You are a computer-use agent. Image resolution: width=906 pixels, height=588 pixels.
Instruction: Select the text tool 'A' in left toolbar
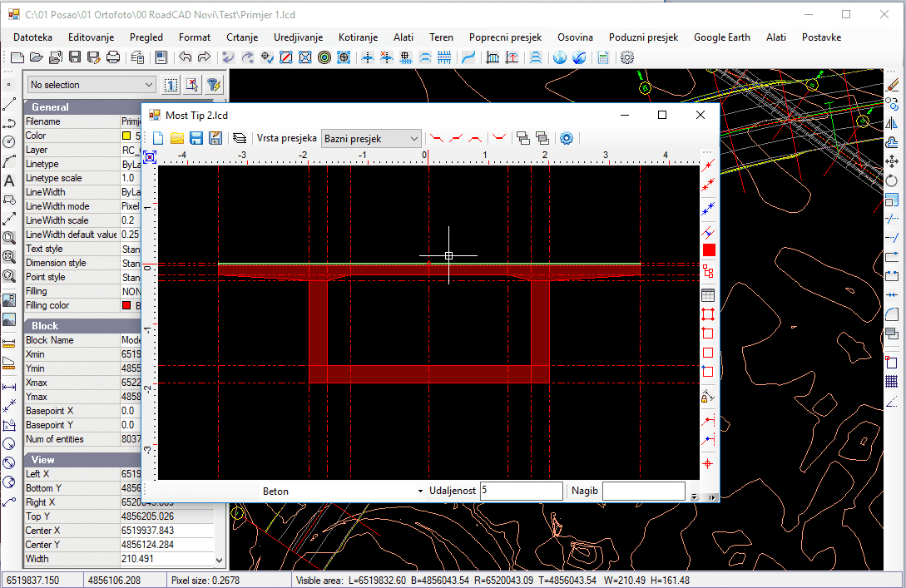point(9,180)
